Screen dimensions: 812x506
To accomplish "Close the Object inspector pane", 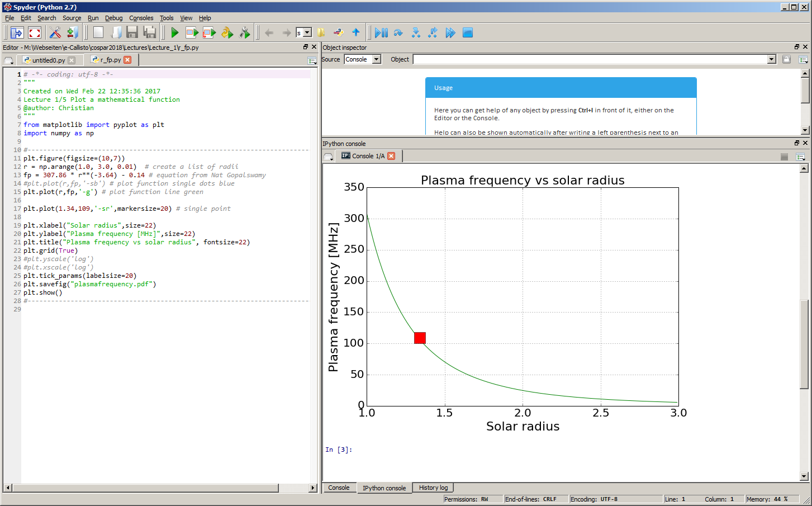I will [x=805, y=47].
